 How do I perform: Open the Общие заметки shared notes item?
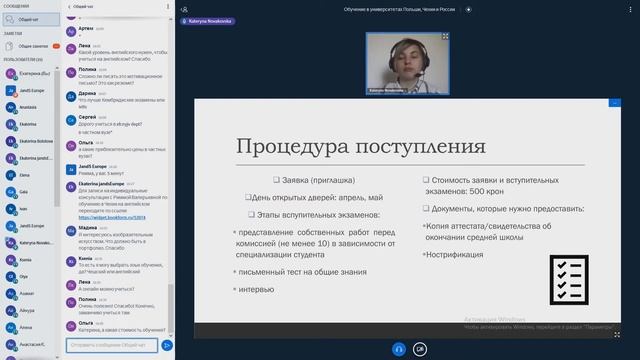tap(31, 46)
